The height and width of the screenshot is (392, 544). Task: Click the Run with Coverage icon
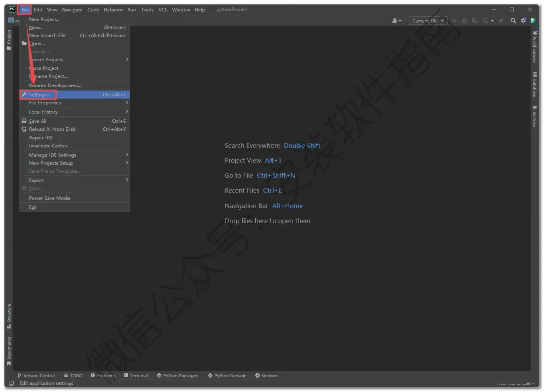[474, 21]
